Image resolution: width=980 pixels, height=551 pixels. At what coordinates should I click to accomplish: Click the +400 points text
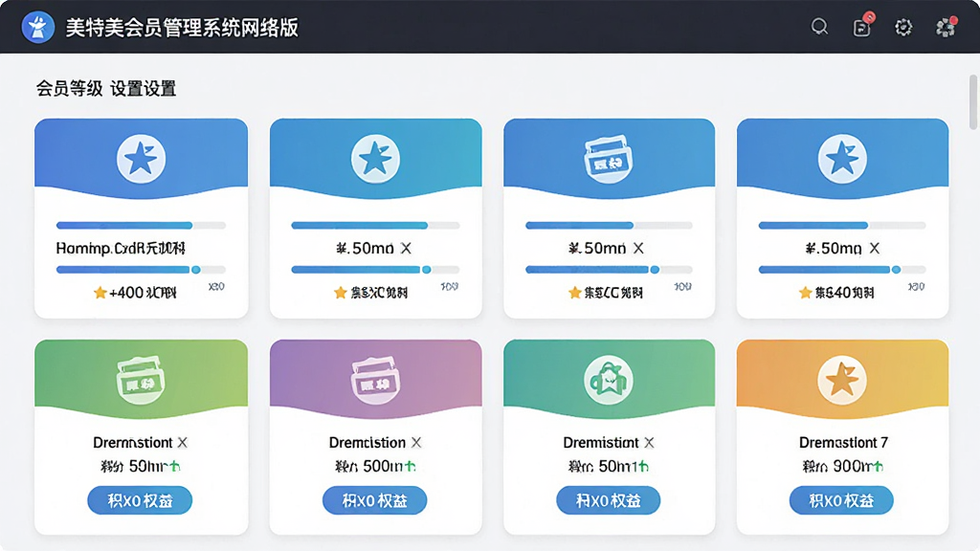[143, 293]
